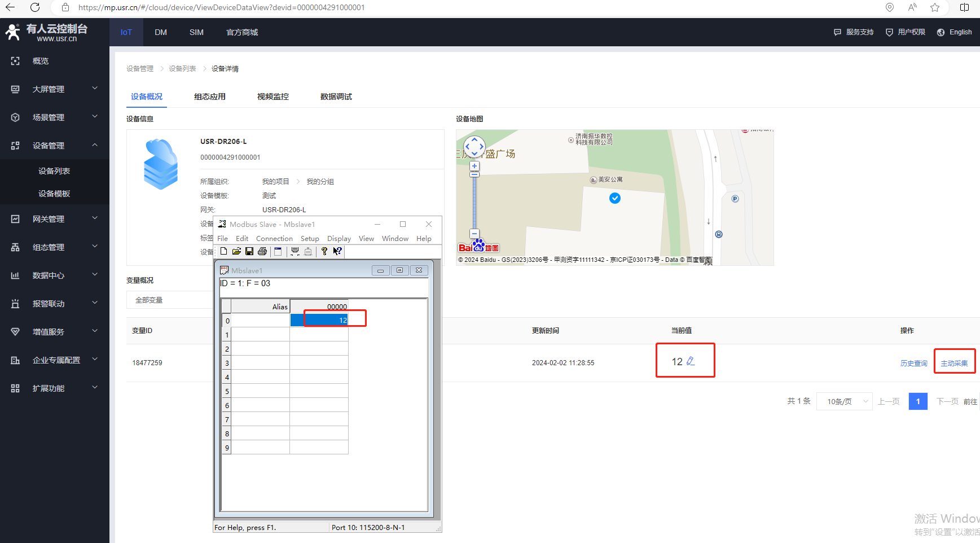
Task: Open 设备列表 in the sidebar
Action: point(54,170)
